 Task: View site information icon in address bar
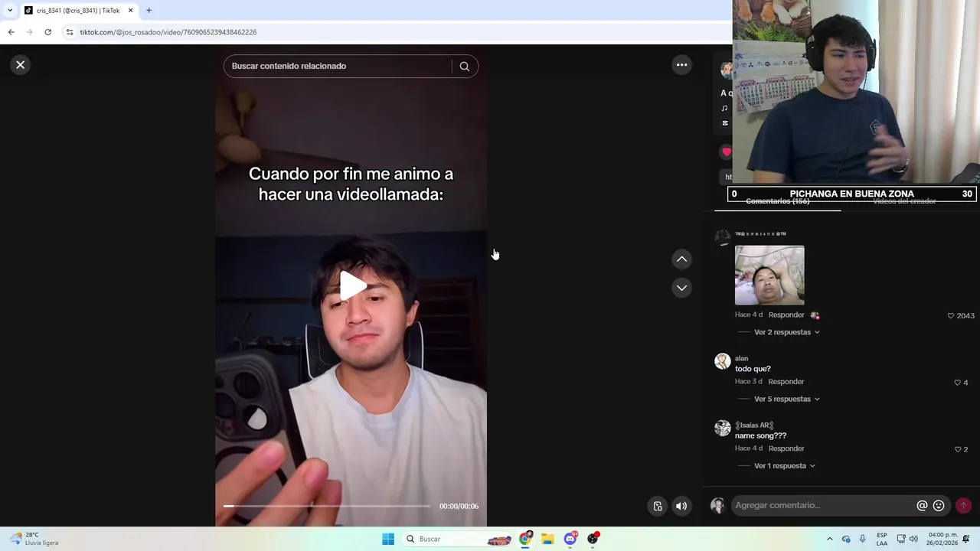point(70,32)
